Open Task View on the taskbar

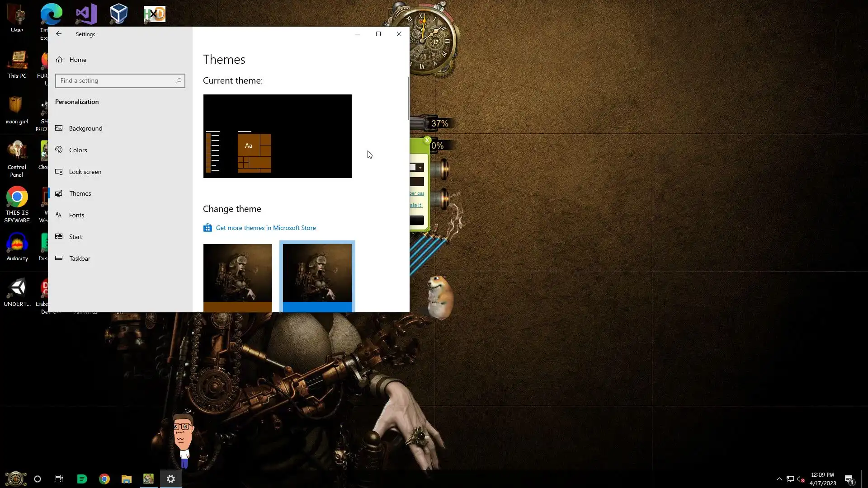[x=59, y=479]
